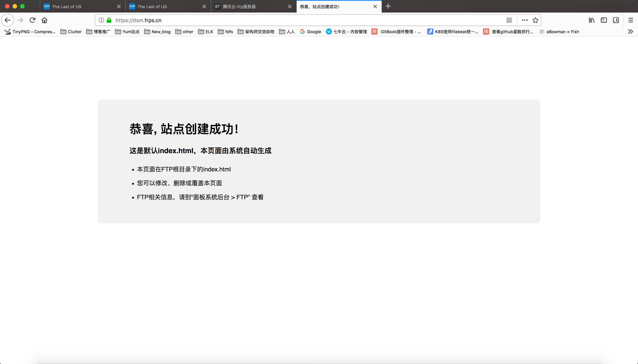This screenshot has height=364, width=638.
Task: Click the URL address field
Action: (x=300, y=20)
